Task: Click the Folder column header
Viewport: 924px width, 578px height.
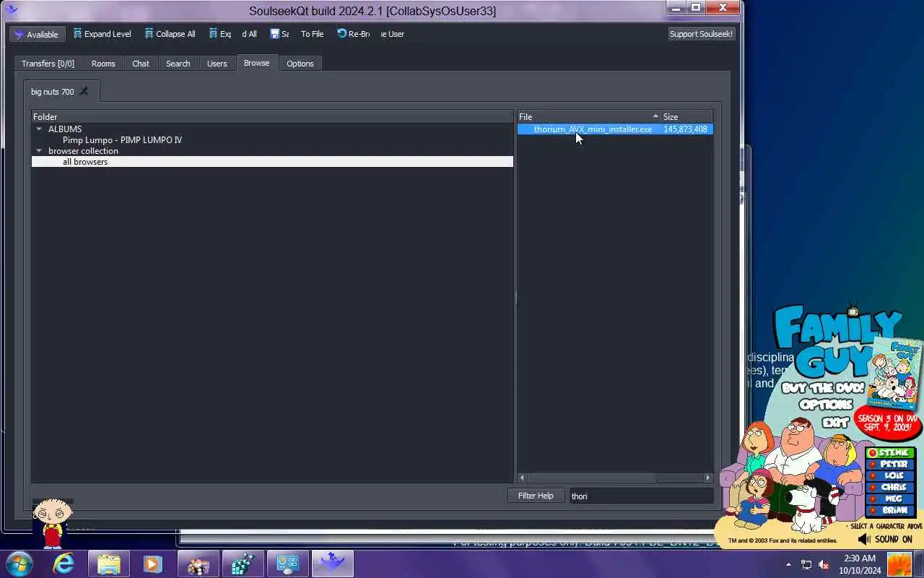Action: 272,117
